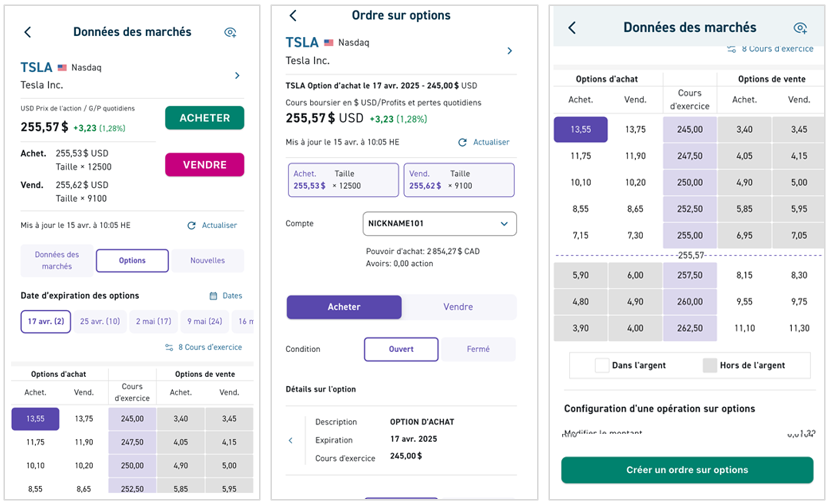Select put bid 3,40 on left screen
This screenshot has height=503, width=829.
181,419
